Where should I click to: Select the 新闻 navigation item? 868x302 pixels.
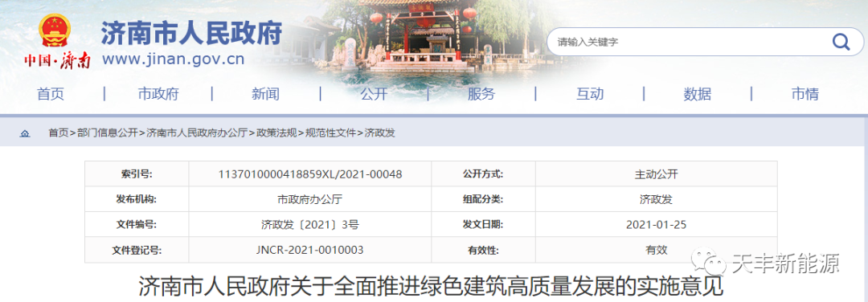click(266, 94)
